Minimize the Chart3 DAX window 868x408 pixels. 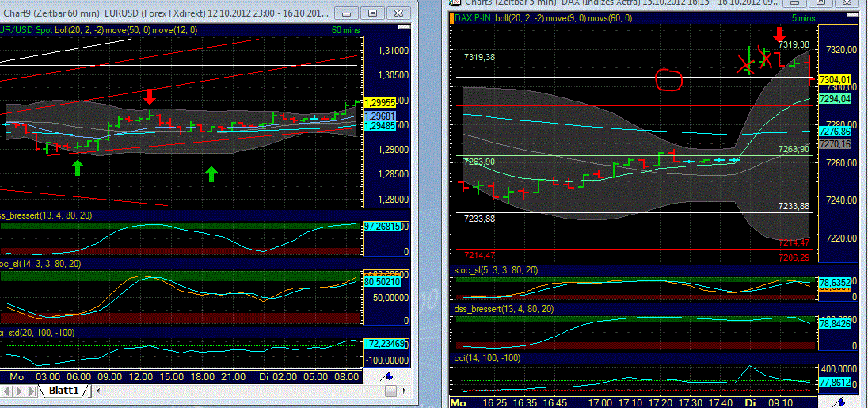(795, 2)
